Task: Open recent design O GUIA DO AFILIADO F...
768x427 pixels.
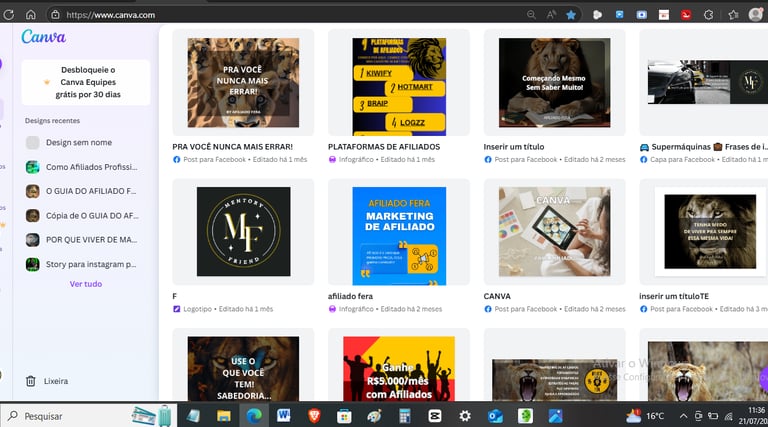Action: point(86,191)
